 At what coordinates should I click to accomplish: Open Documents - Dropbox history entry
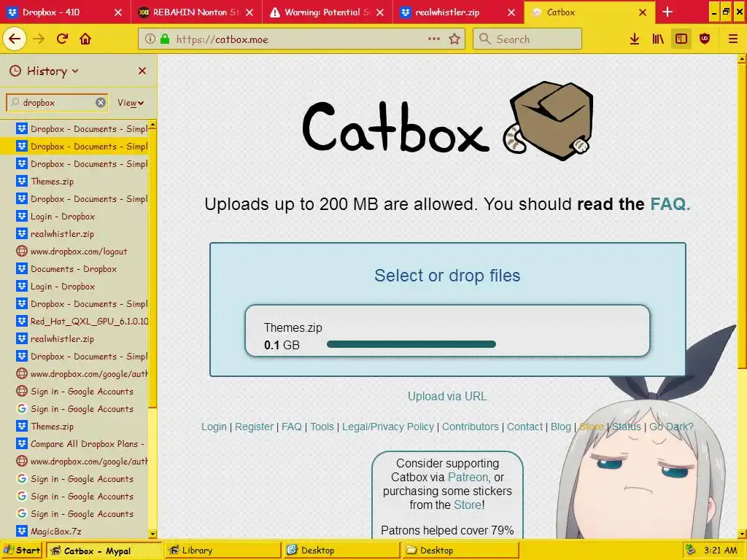click(75, 268)
